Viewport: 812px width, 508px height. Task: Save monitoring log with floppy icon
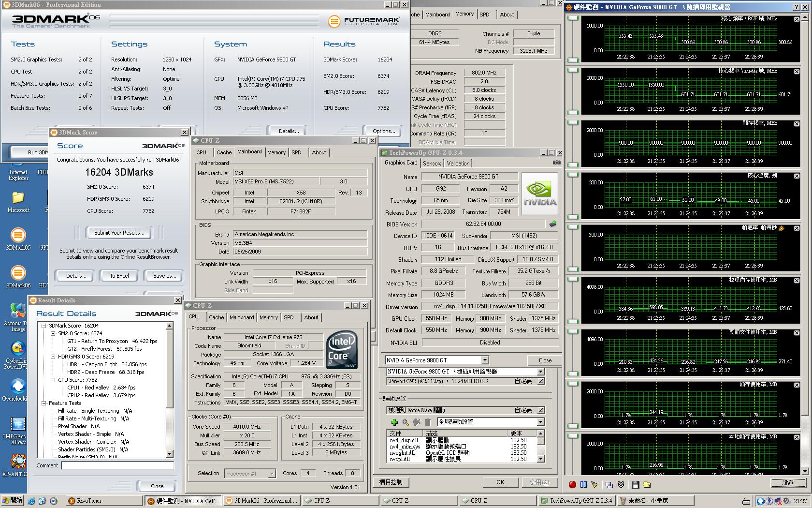[x=636, y=484]
